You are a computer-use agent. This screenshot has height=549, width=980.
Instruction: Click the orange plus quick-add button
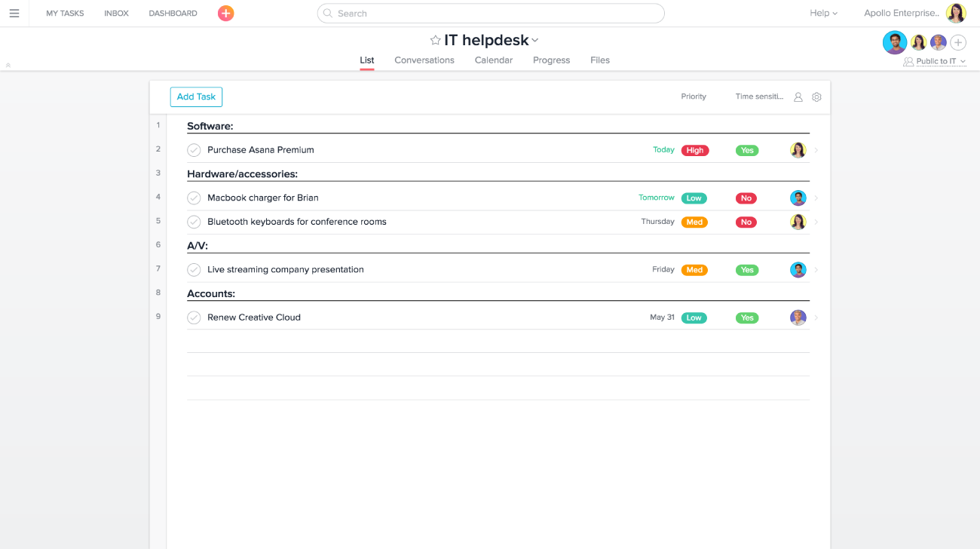225,14
